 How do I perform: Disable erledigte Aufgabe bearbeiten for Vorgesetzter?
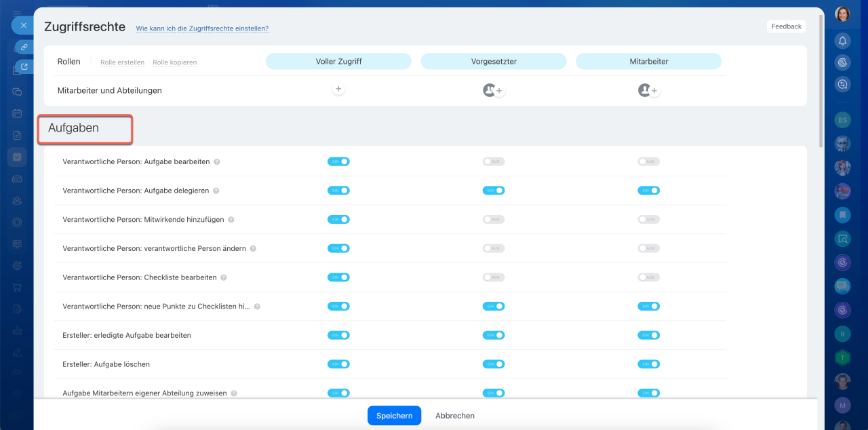tap(494, 335)
